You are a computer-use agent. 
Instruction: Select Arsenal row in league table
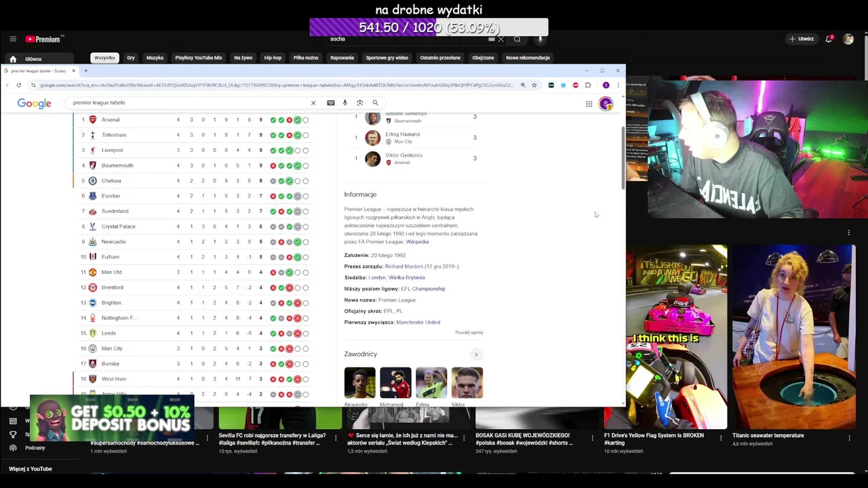click(x=191, y=120)
